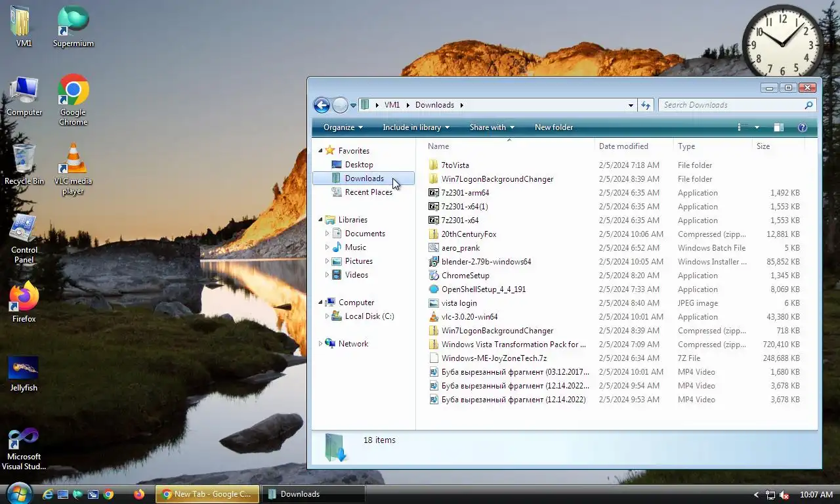Create a New folder
The height and width of the screenshot is (504, 840).
(554, 127)
